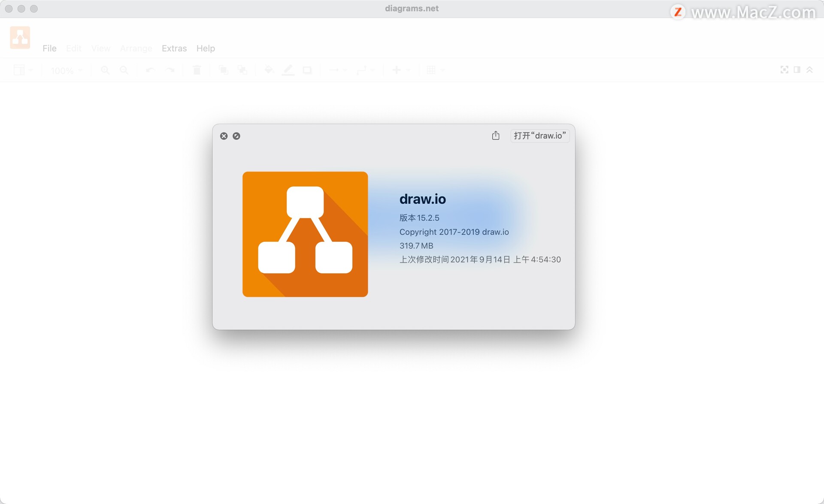Click the round slashed button in preview
Image resolution: width=824 pixels, height=504 pixels.
click(236, 136)
